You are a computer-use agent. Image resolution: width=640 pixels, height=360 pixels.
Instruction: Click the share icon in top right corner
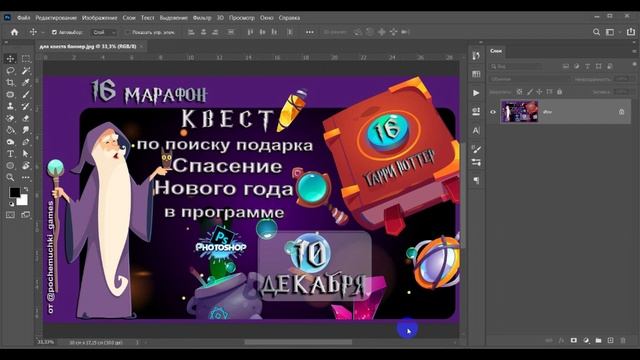click(631, 32)
